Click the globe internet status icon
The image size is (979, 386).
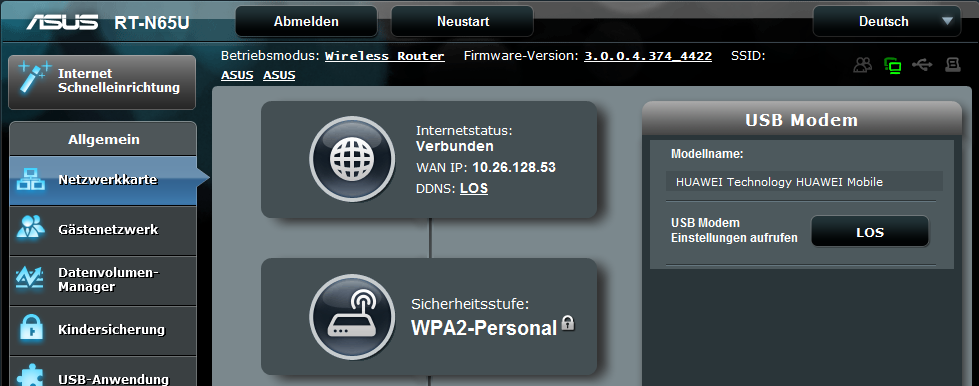pos(352,159)
